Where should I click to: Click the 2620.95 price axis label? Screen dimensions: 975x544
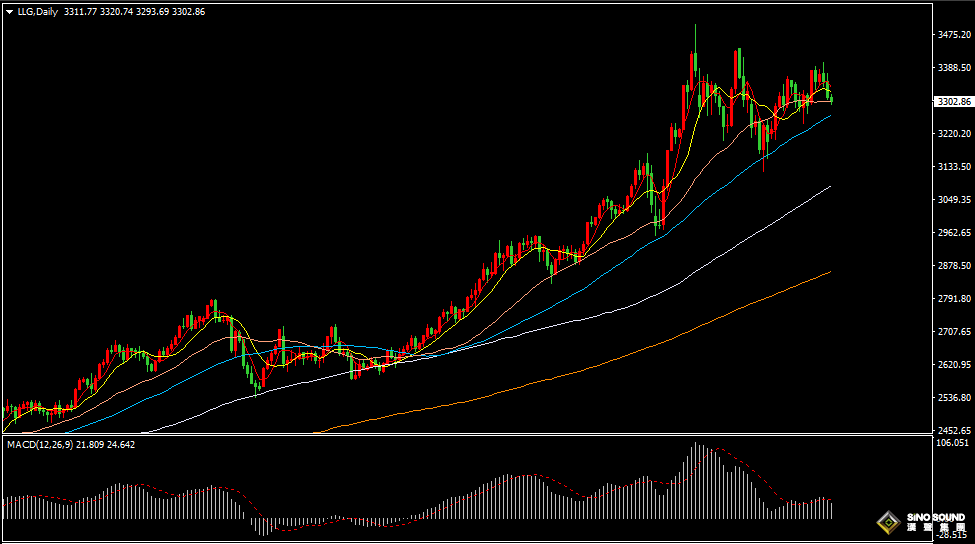(953, 365)
